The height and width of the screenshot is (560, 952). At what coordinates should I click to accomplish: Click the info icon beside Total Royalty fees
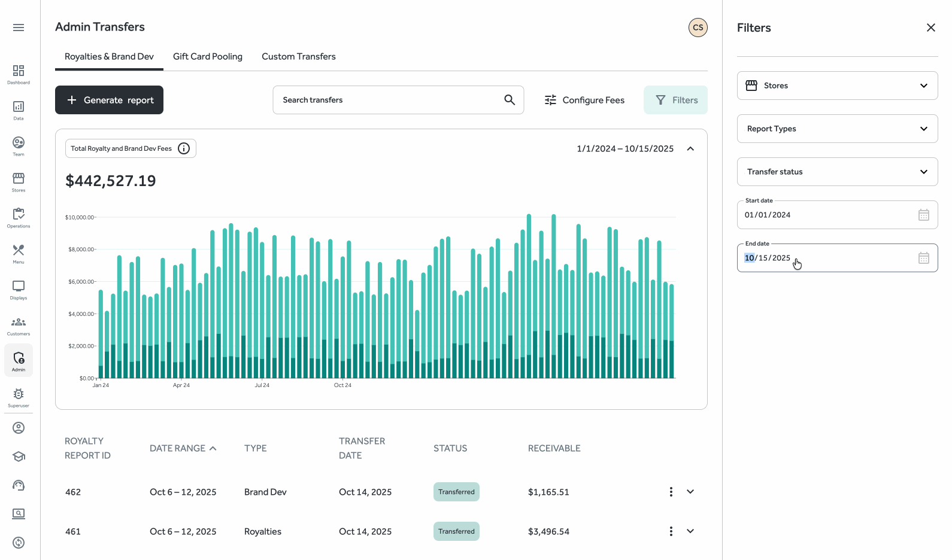pyautogui.click(x=184, y=148)
